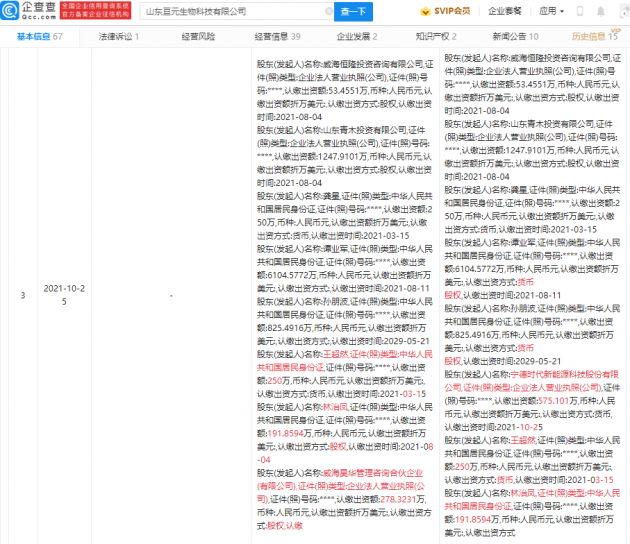Clear the search box with the X icon

click(x=329, y=11)
